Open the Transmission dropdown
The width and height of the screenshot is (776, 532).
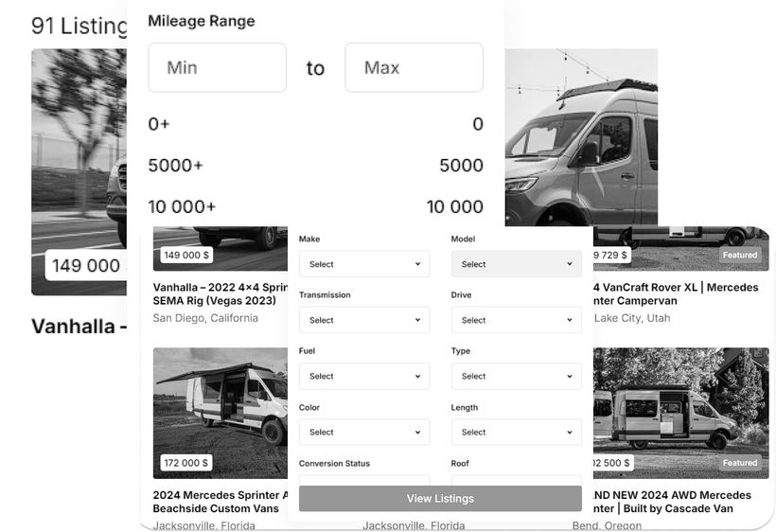364,320
